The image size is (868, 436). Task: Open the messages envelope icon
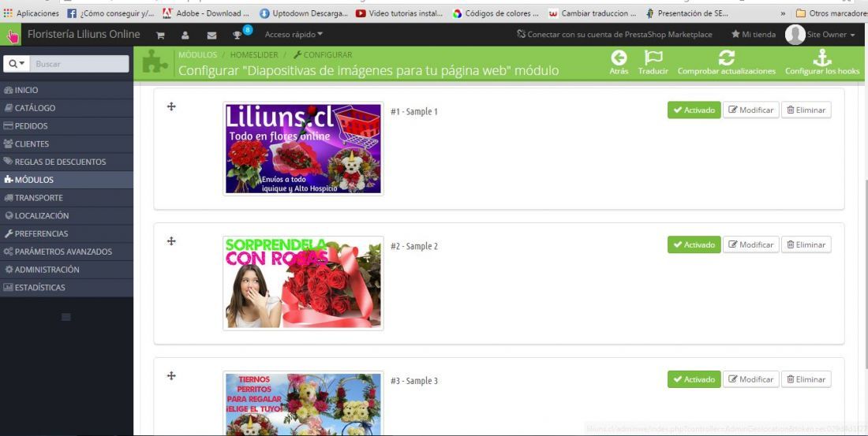coord(211,35)
